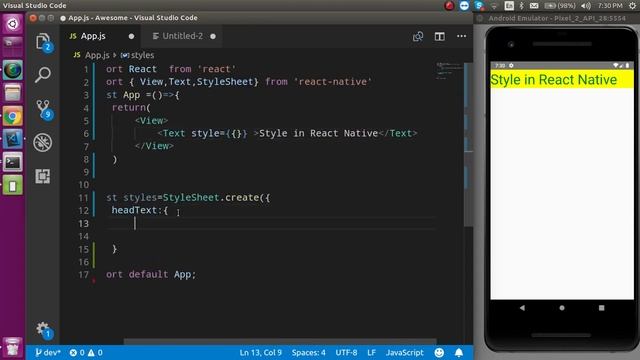
Task: Open the Debug view in activity bar
Action: point(43,142)
